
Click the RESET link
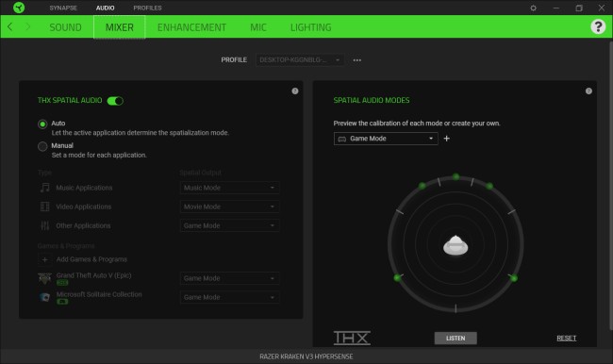[567, 339]
